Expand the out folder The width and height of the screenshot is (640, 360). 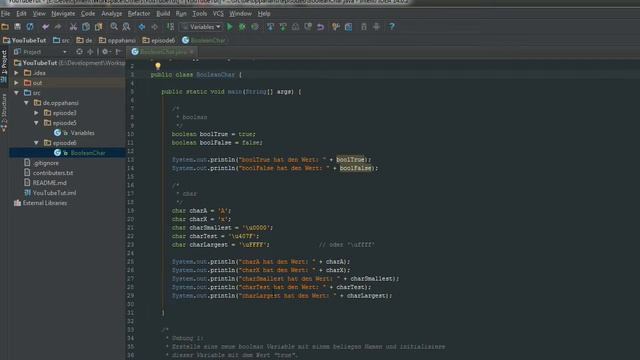(x=16, y=83)
